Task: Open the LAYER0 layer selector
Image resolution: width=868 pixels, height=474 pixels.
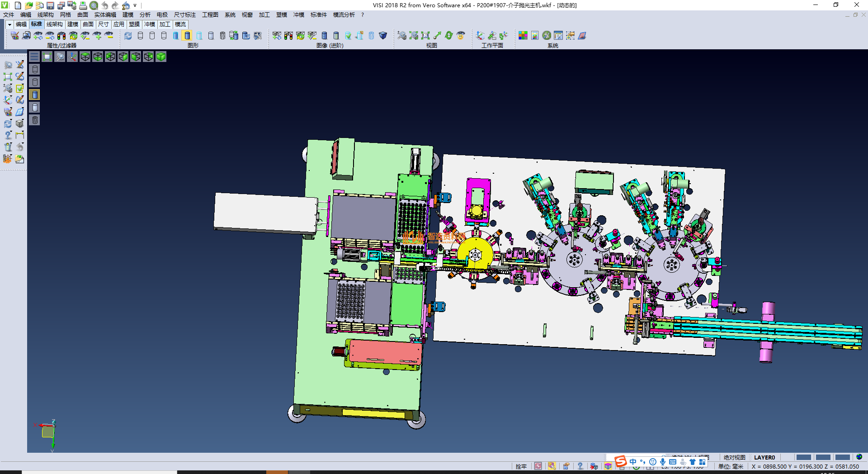Action: click(x=764, y=457)
